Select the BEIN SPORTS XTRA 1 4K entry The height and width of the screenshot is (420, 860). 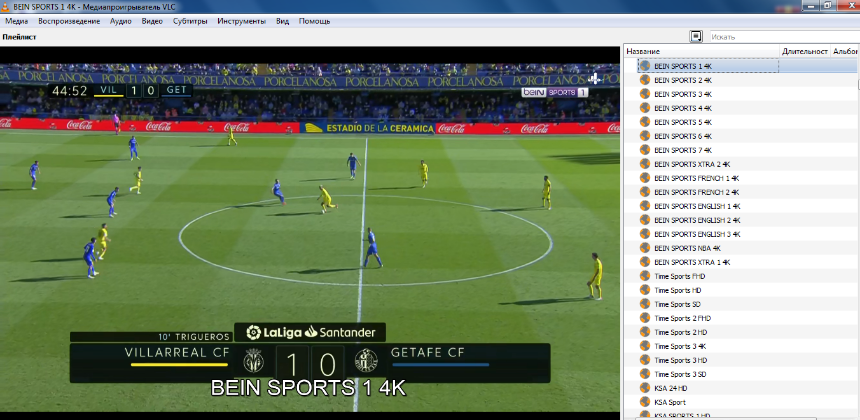(x=692, y=262)
